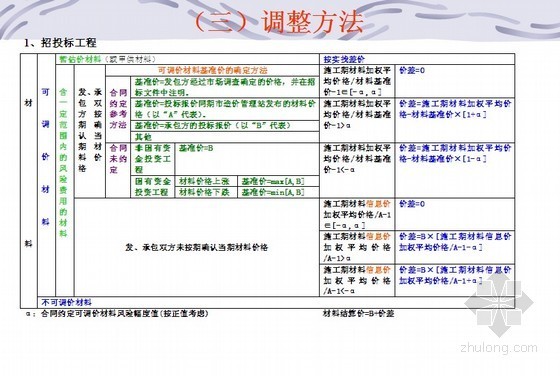The width and height of the screenshot is (560, 376).
Task: Click the cell "基准价=投标报价同期市造价管理站发布的材料价格"
Action: click(x=225, y=109)
